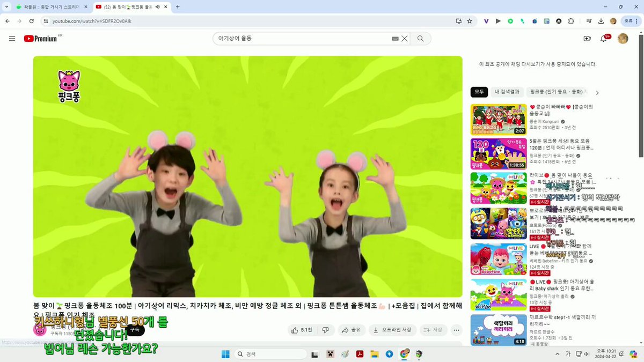Viewport: 644px width, 362px height.
Task: Open the Pororo live video thumbnail
Action: (499, 223)
